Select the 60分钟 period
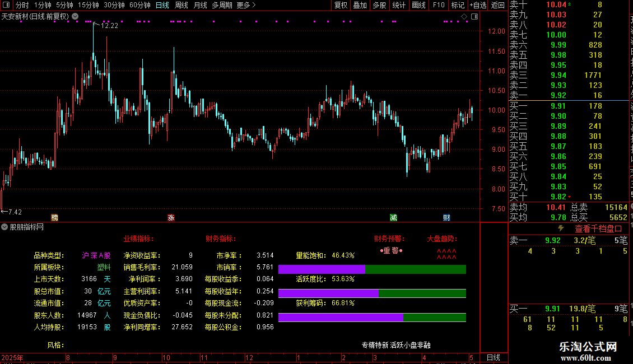The width and height of the screenshot is (633, 364). pos(140,5)
